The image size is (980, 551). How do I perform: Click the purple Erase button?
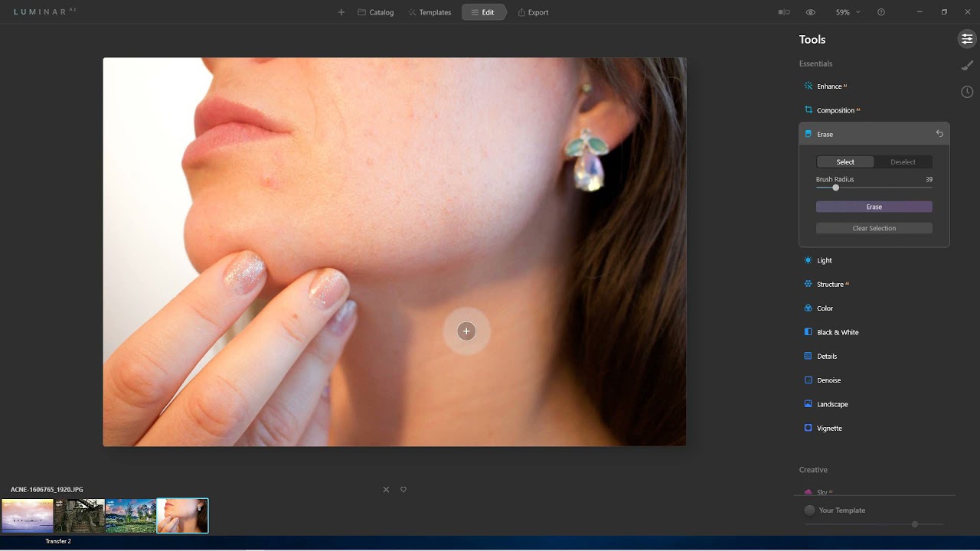click(874, 207)
